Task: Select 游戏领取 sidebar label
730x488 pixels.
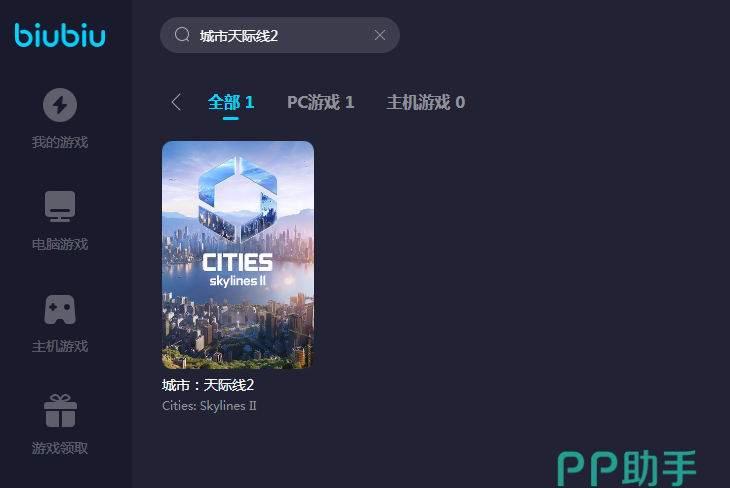Action: pos(60,448)
